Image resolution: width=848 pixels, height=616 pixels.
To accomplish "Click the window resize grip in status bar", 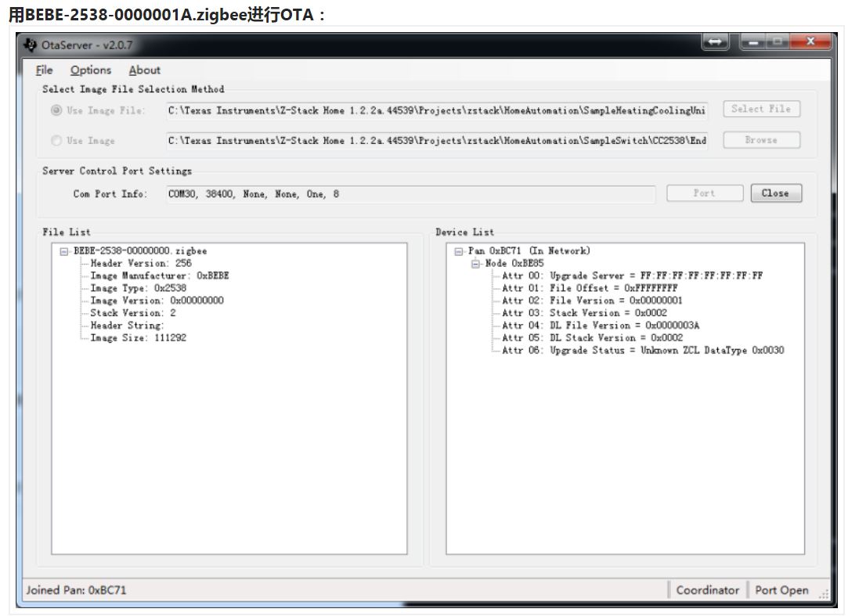I will [x=823, y=594].
